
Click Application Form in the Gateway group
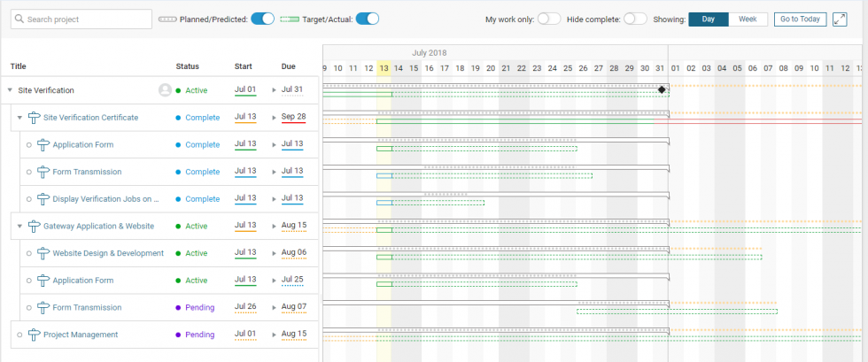pyautogui.click(x=83, y=280)
